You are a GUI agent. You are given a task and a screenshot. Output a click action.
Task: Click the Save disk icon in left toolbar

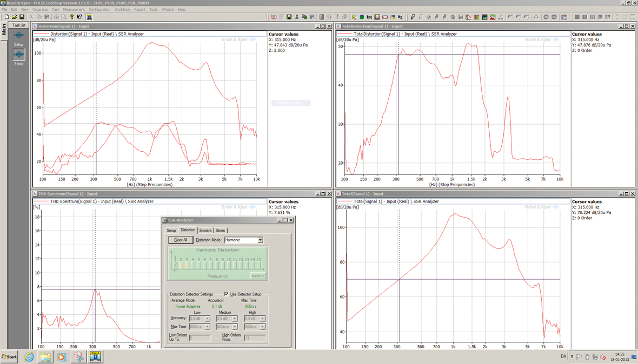point(22,17)
